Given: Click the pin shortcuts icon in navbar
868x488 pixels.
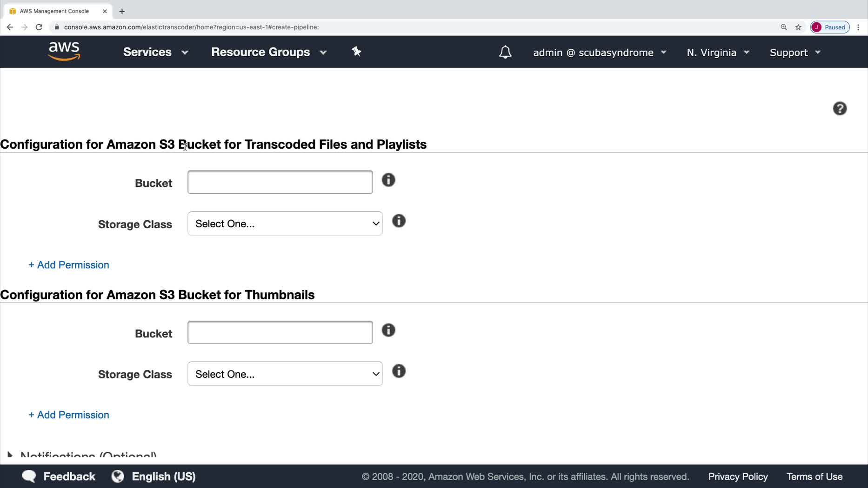Looking at the screenshot, I should [x=356, y=52].
